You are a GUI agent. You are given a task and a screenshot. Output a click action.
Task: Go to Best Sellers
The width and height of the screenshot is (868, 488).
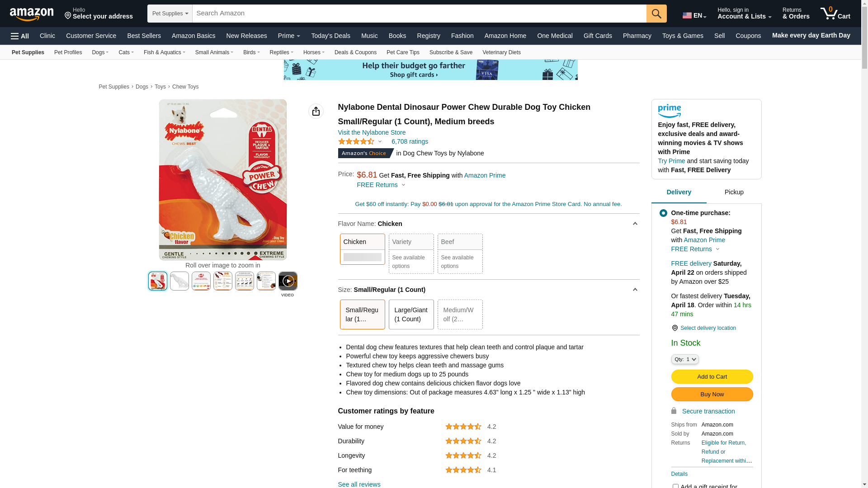coord(144,36)
